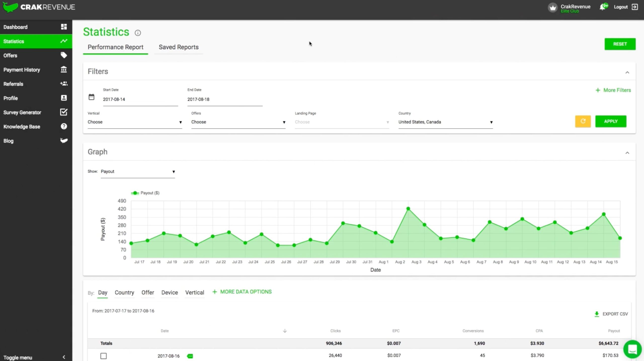
Task: Click the Knowledge Base question mark icon
Action: click(x=64, y=126)
